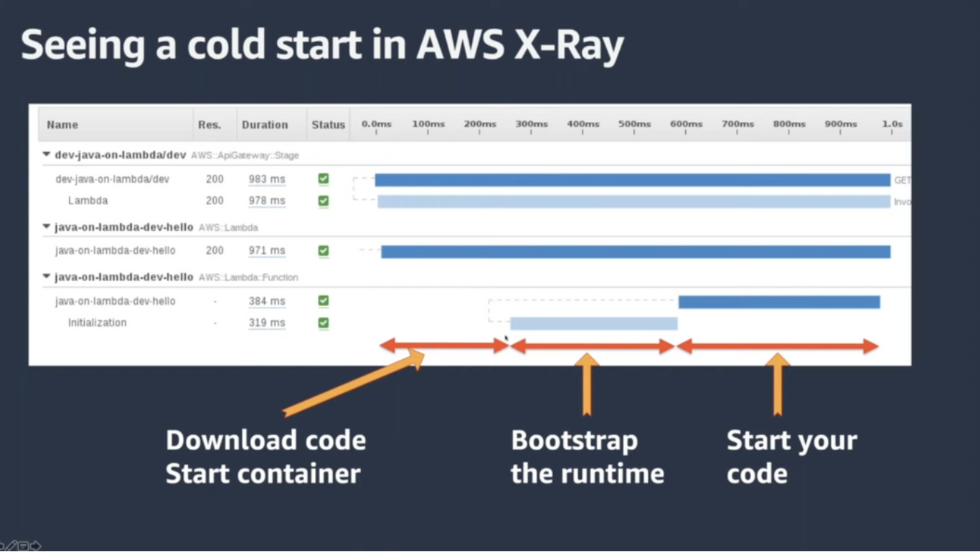Click the 1.0s mark on the timeline ruler
980x552 pixels.
point(892,125)
